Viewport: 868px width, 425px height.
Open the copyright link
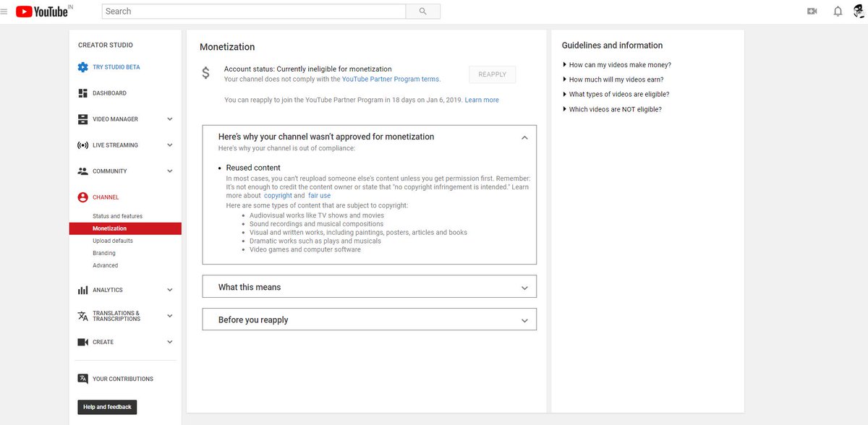click(278, 196)
